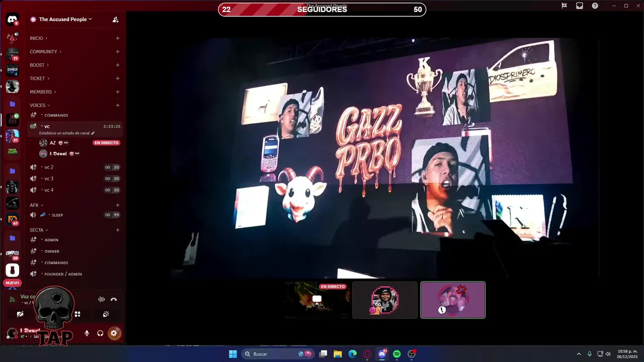Add channel to TICKET category
Image resolution: width=644 pixels, height=362 pixels.
pyautogui.click(x=118, y=78)
